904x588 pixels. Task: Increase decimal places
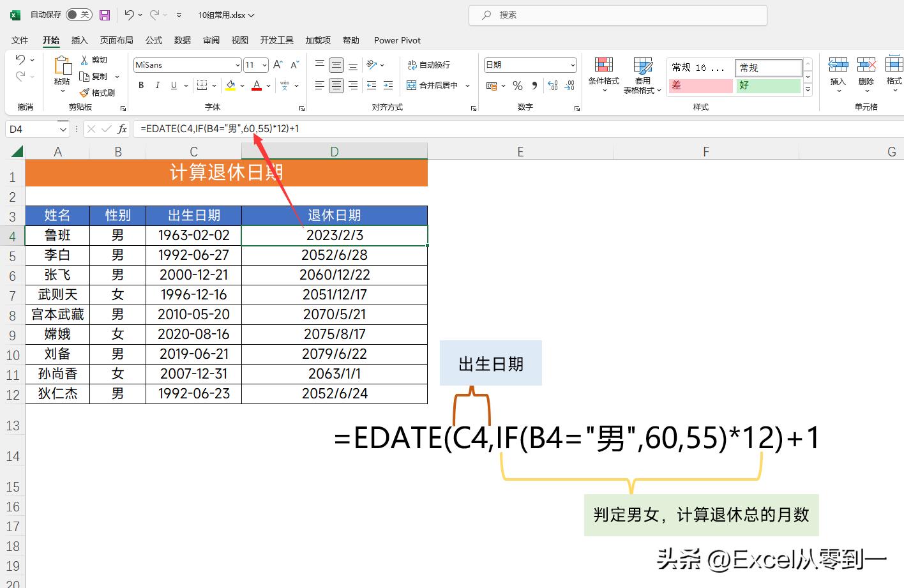(x=552, y=85)
